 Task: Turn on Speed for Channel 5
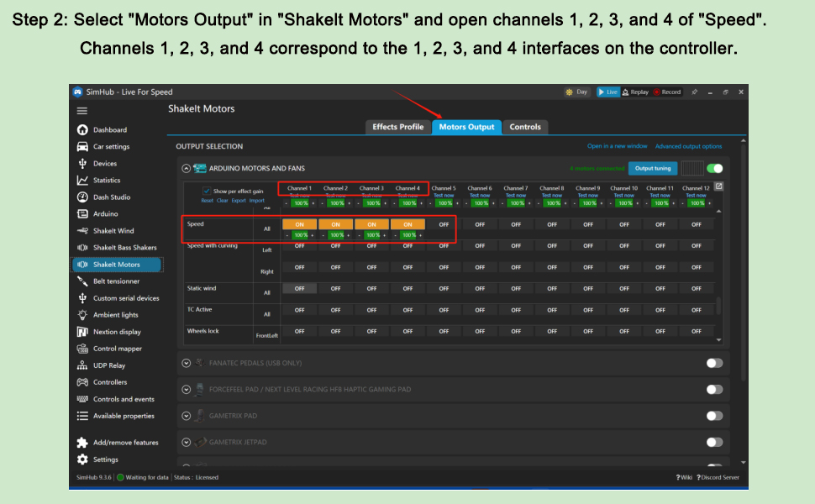[x=444, y=224]
